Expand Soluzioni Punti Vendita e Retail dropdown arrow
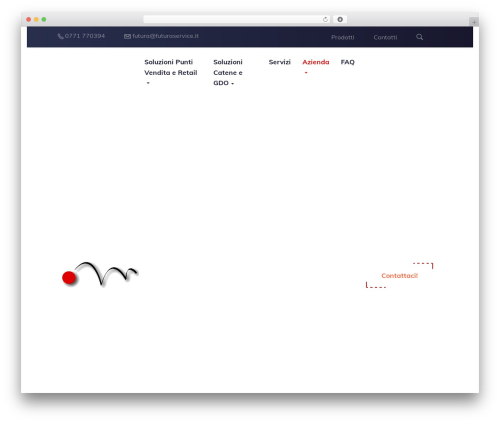 148,83
